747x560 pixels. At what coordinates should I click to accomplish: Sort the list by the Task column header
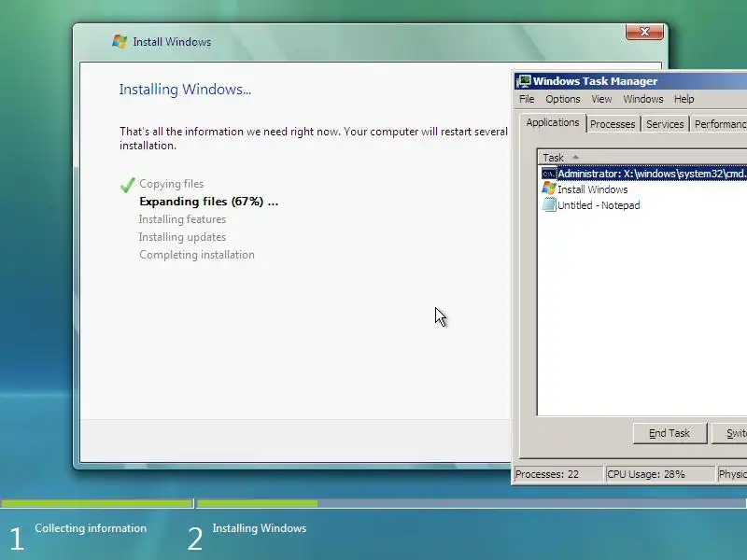tap(642, 157)
